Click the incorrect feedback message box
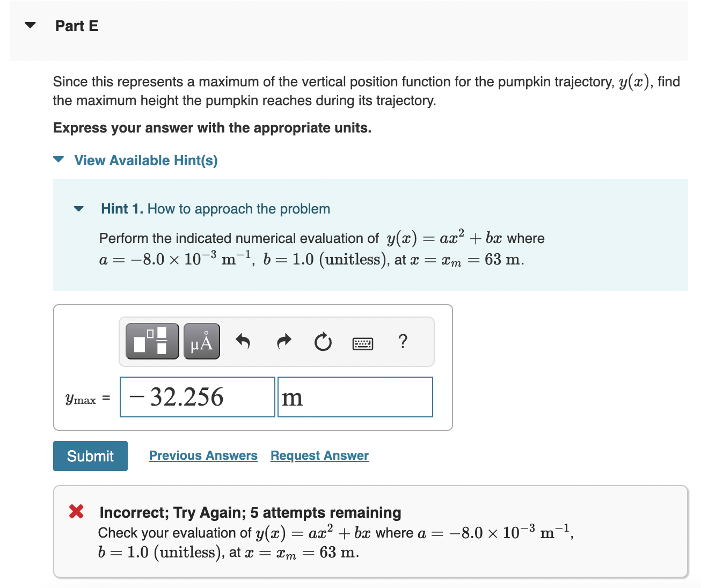The height and width of the screenshot is (588, 701). click(x=370, y=531)
